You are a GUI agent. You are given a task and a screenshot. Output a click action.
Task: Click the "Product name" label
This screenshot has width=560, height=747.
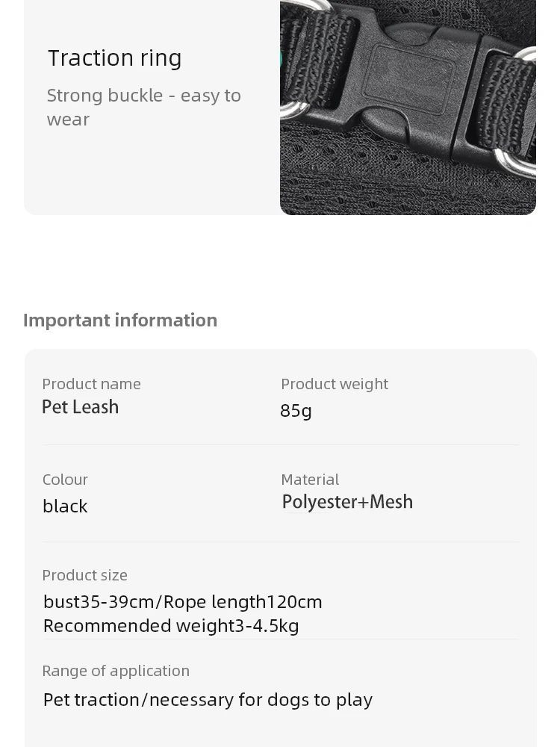click(91, 384)
